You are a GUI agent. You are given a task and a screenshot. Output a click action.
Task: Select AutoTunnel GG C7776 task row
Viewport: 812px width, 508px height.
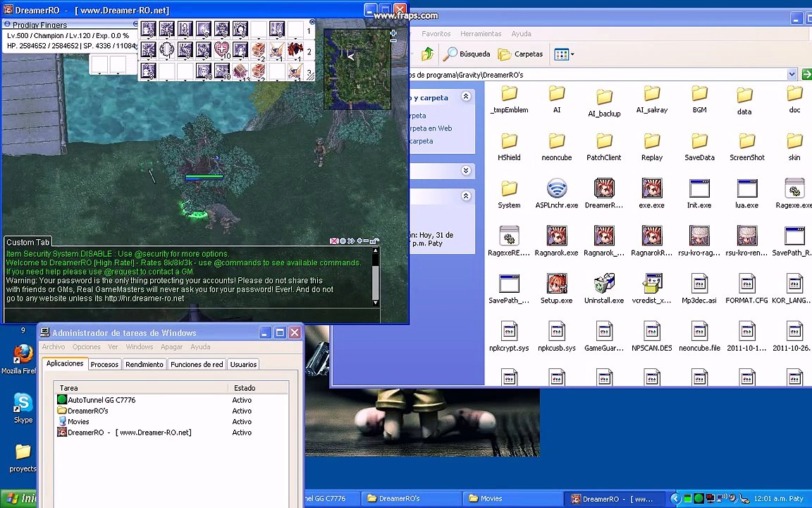[171, 400]
